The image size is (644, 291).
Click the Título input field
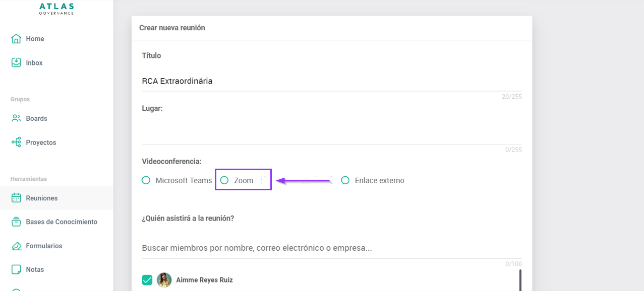point(331,81)
